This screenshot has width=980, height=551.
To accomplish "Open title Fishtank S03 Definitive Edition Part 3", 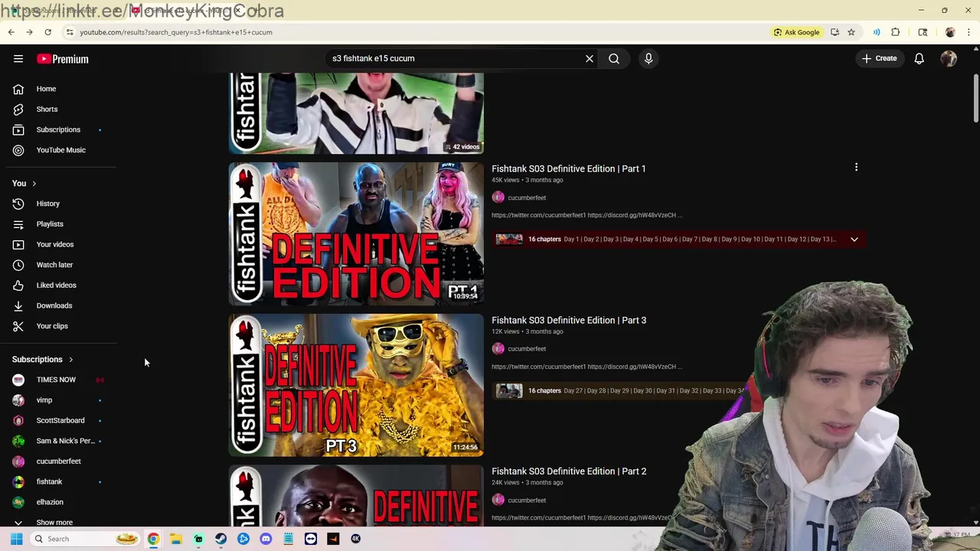I will point(569,320).
